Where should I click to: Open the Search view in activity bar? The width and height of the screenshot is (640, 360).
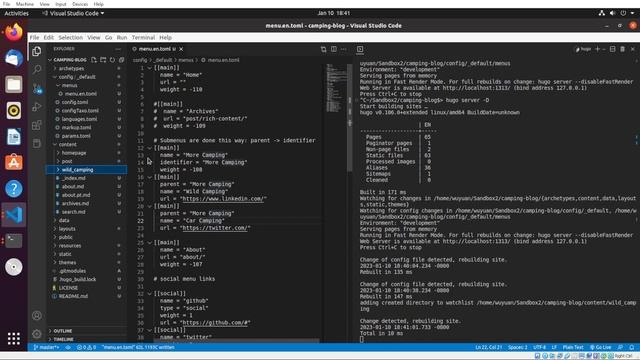point(37,69)
